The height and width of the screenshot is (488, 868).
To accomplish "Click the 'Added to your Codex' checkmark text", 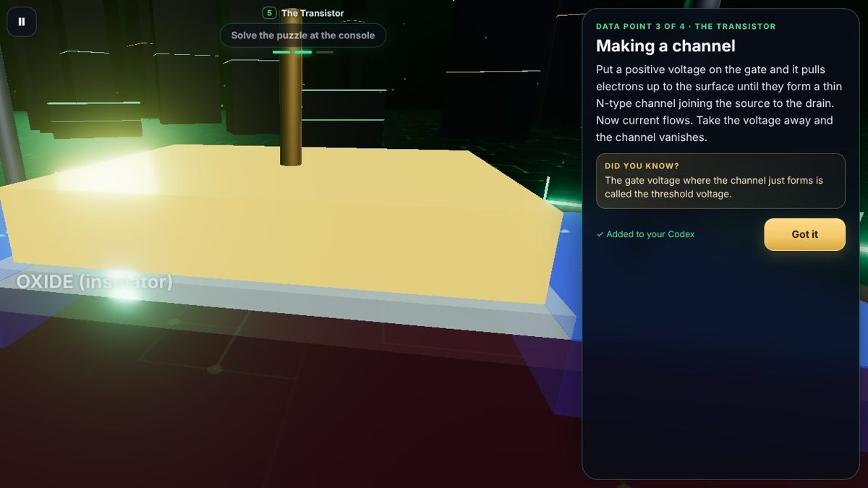I will coord(645,234).
